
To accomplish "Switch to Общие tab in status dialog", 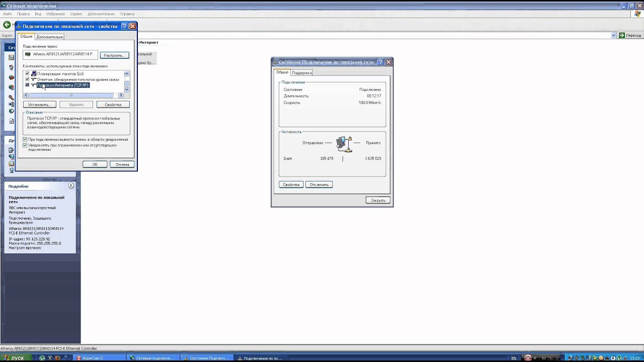I will tap(282, 72).
